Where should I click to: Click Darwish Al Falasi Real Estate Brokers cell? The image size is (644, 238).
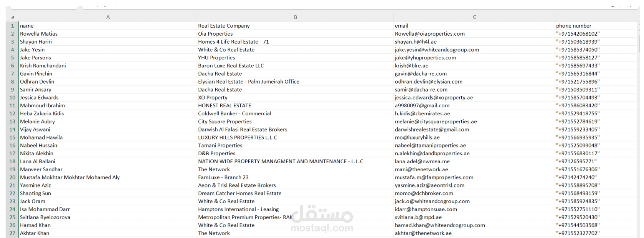point(295,130)
